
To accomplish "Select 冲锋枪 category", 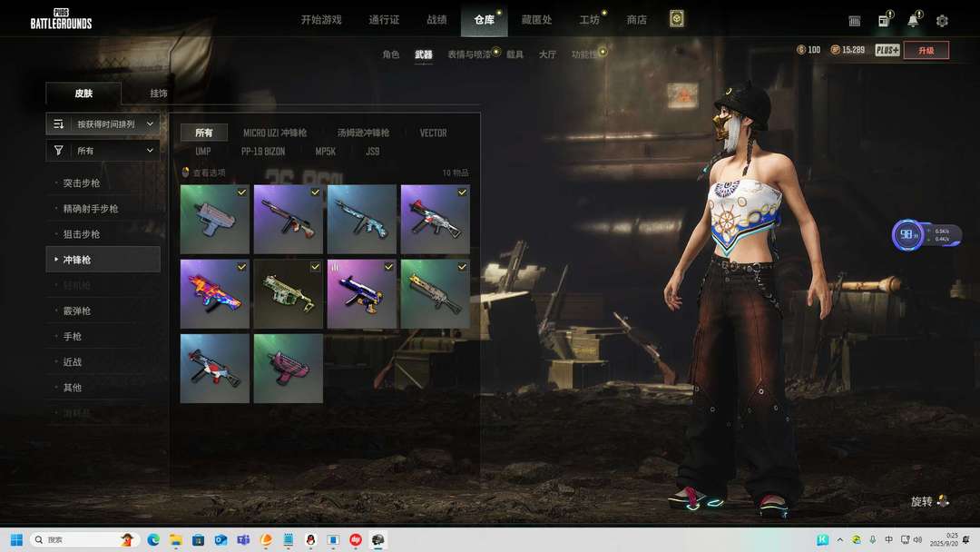I will [103, 260].
